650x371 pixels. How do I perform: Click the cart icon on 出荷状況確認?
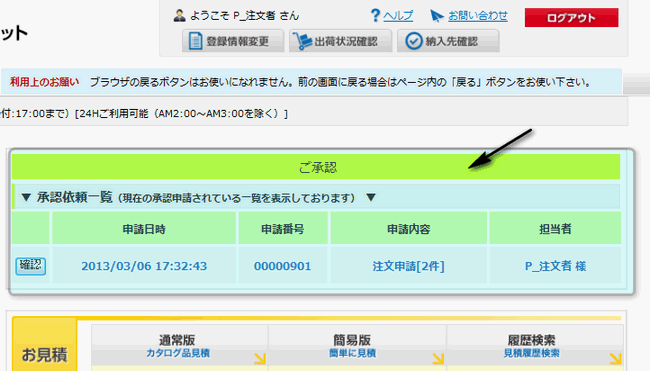coord(302,41)
